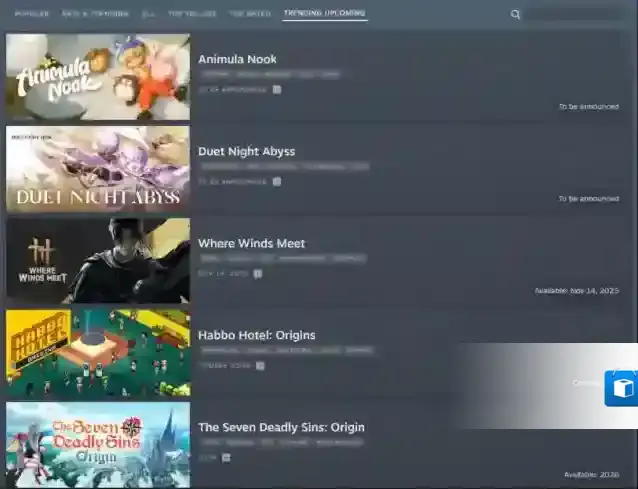Open The Seven Deadly Sins: Origin title
This screenshot has height=489, width=638.
pyautogui.click(x=281, y=427)
